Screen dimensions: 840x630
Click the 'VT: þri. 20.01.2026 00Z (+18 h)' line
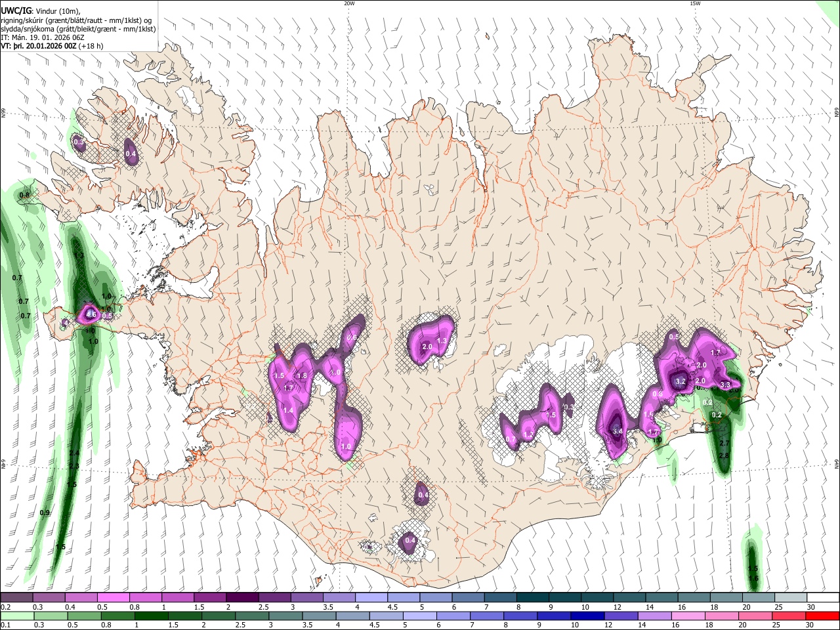[52, 46]
